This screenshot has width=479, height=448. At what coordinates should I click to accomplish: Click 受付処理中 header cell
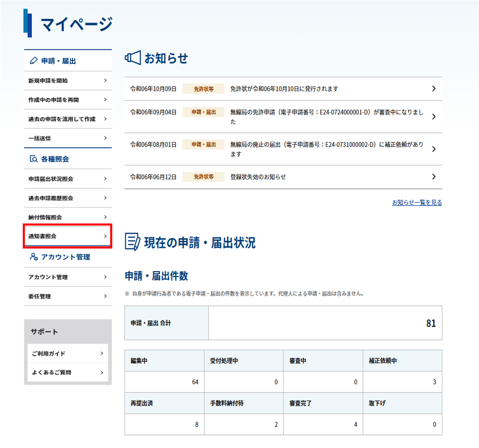pos(244,361)
